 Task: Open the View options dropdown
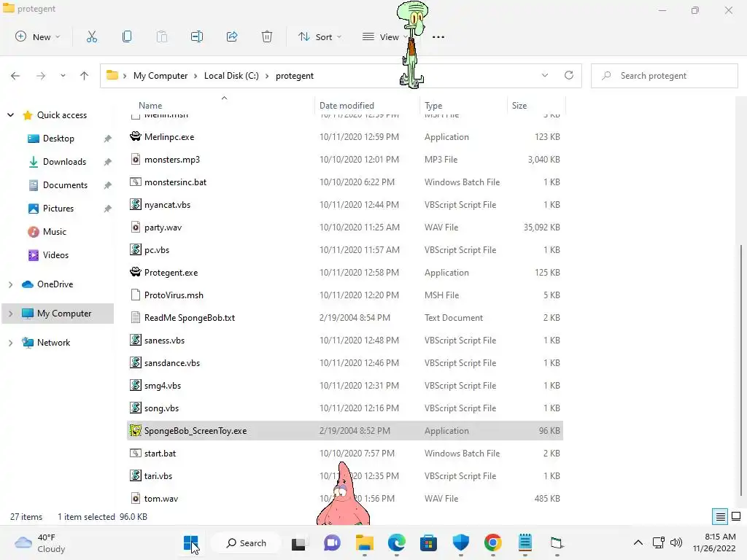click(x=385, y=36)
